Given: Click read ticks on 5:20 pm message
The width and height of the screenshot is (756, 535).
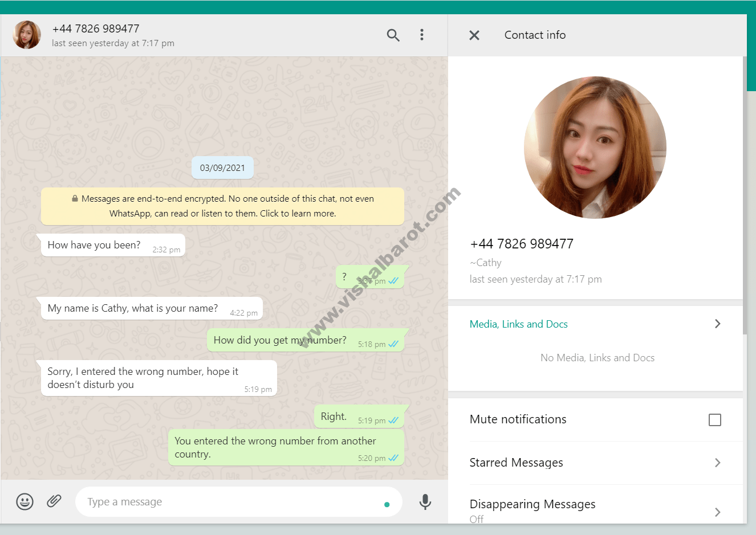Looking at the screenshot, I should pos(393,458).
